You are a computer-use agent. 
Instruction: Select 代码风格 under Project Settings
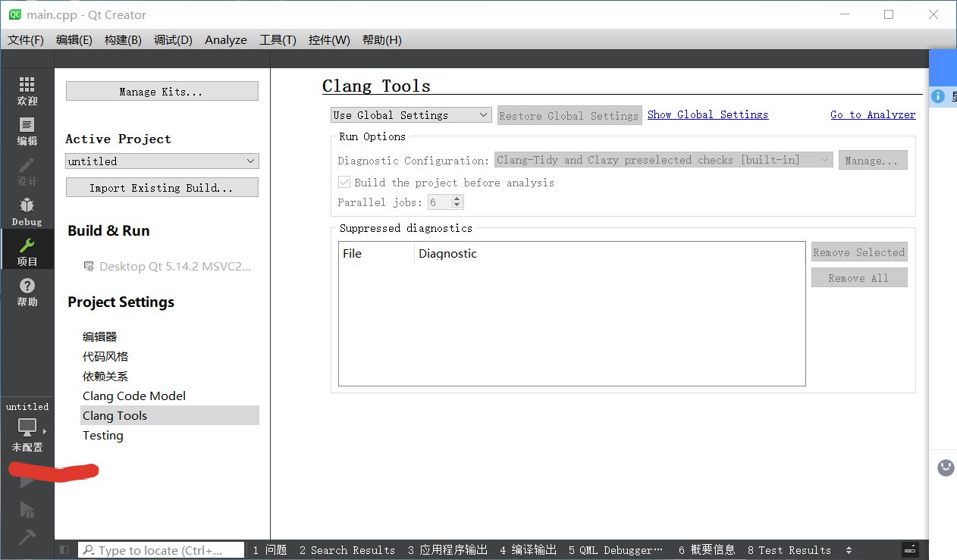coord(105,356)
